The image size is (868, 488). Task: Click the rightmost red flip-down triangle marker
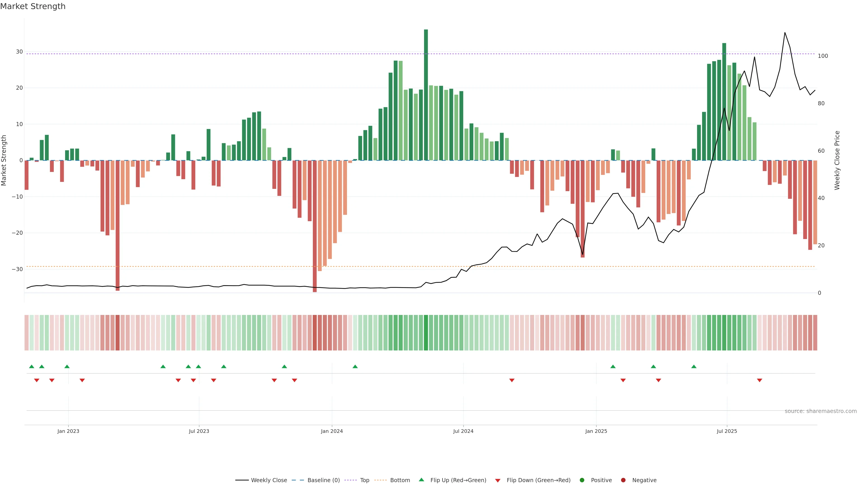click(759, 380)
